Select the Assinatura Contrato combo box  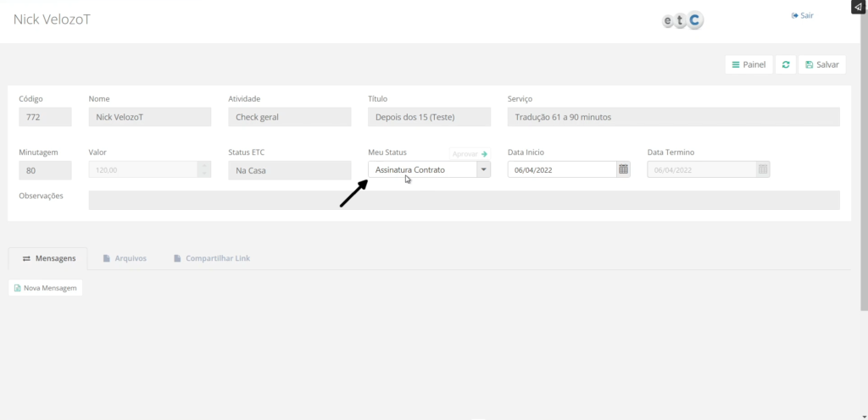pyautogui.click(x=422, y=169)
